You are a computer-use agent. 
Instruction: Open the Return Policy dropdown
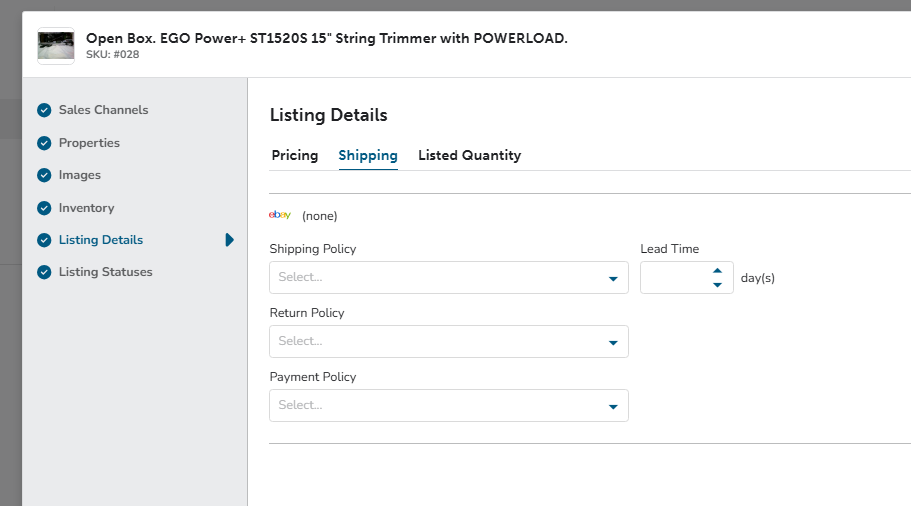(449, 342)
